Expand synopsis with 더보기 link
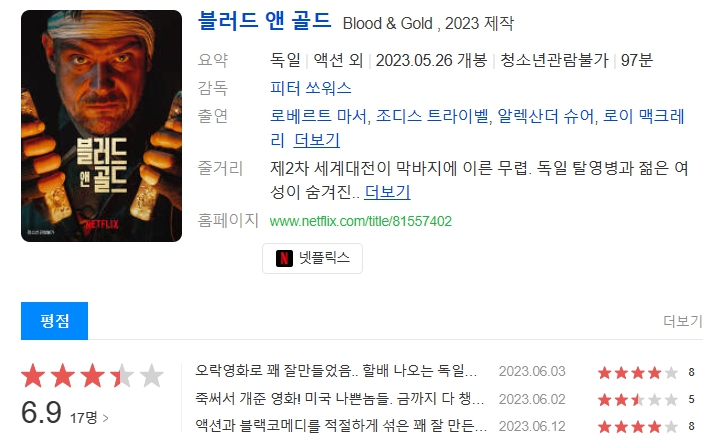This screenshot has width=720, height=443. coord(387,192)
